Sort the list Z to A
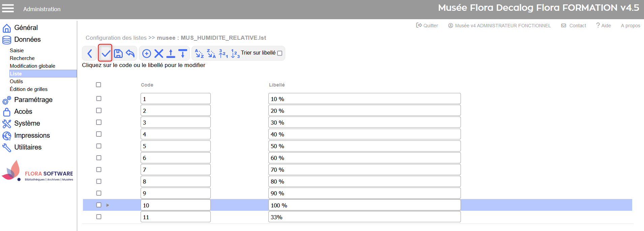This screenshot has height=231, width=644. (211, 53)
